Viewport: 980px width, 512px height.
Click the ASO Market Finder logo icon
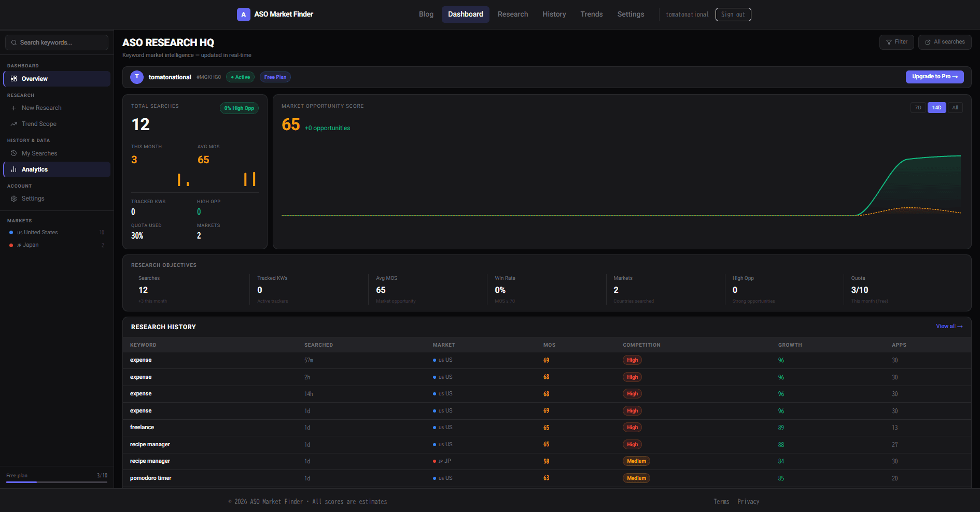pyautogui.click(x=243, y=15)
